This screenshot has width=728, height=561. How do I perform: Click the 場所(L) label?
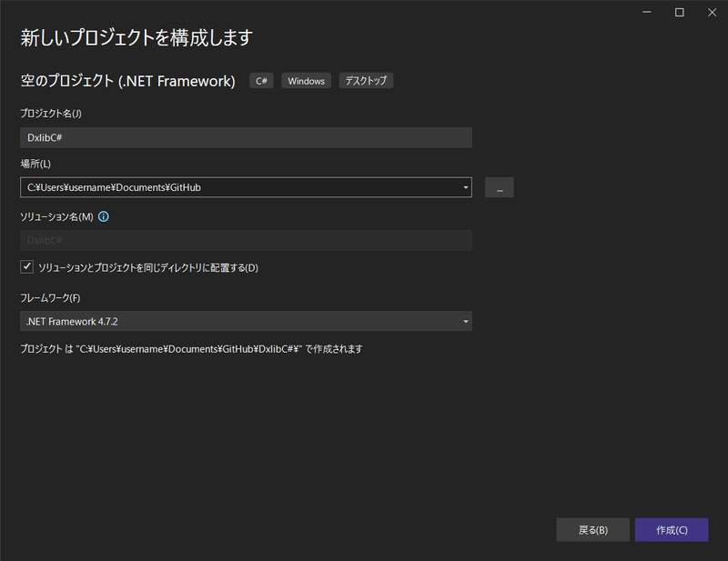click(35, 164)
